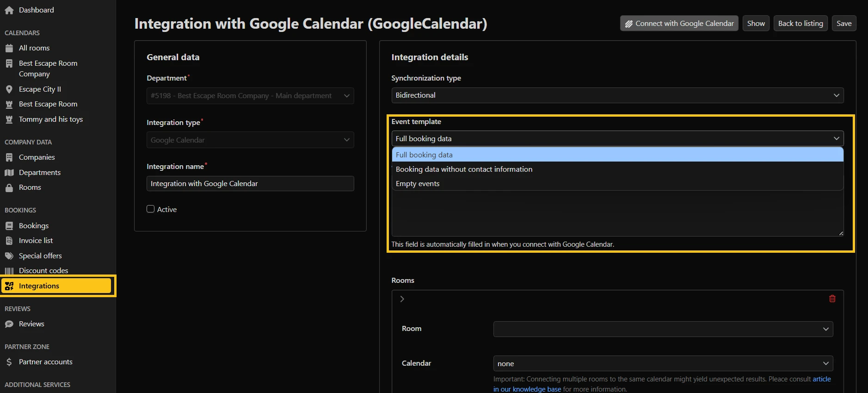The height and width of the screenshot is (393, 868).
Task: Open the Synchronization type dropdown
Action: pyautogui.click(x=617, y=95)
